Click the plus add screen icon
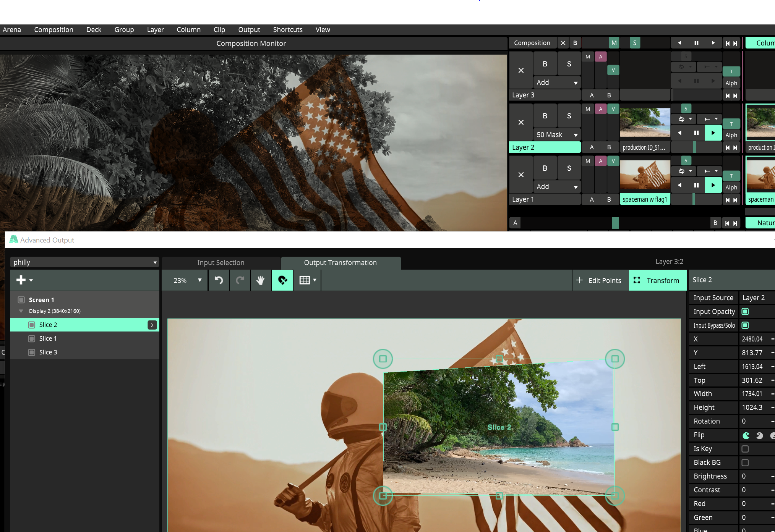775x532 pixels. click(21, 280)
